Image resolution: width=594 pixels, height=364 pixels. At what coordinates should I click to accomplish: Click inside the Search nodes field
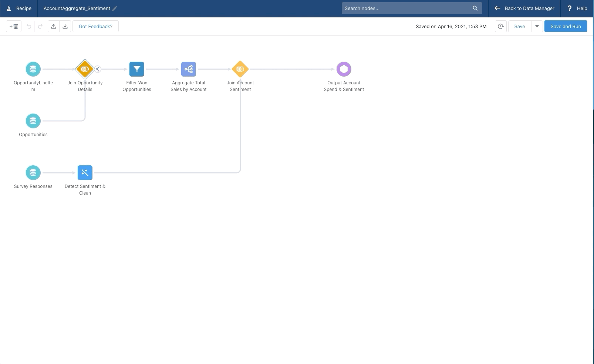click(x=407, y=8)
